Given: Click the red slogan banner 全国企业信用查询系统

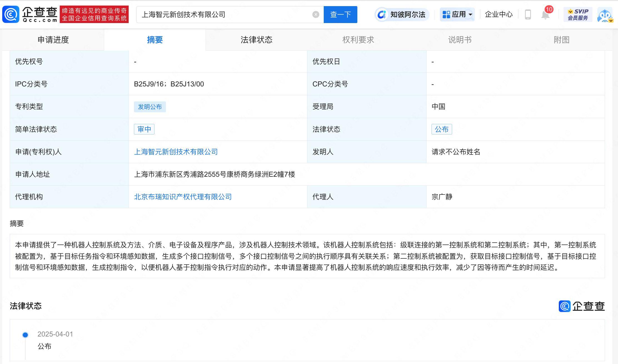Looking at the screenshot, I should point(94,14).
